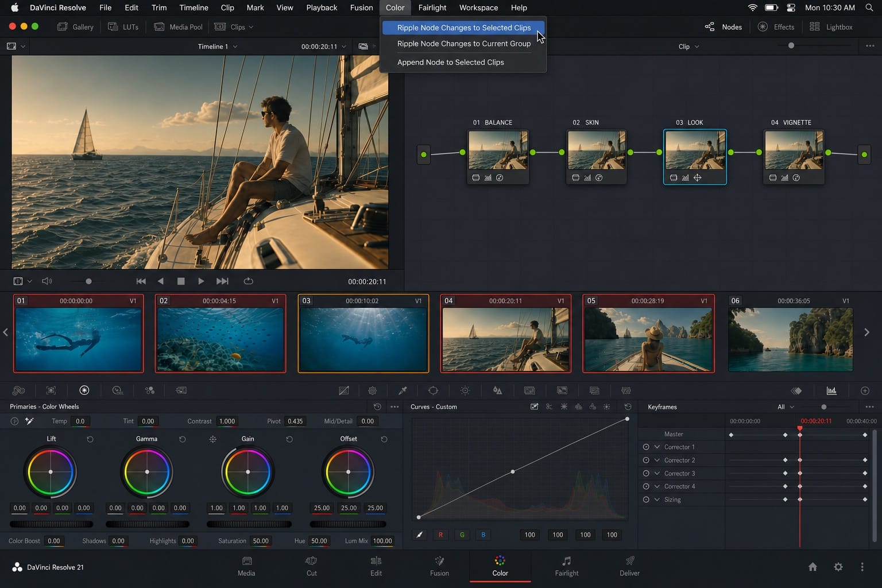Toggle auto-keyframe for Corrector 3
Viewport: 882px width, 588px height.
646,473
